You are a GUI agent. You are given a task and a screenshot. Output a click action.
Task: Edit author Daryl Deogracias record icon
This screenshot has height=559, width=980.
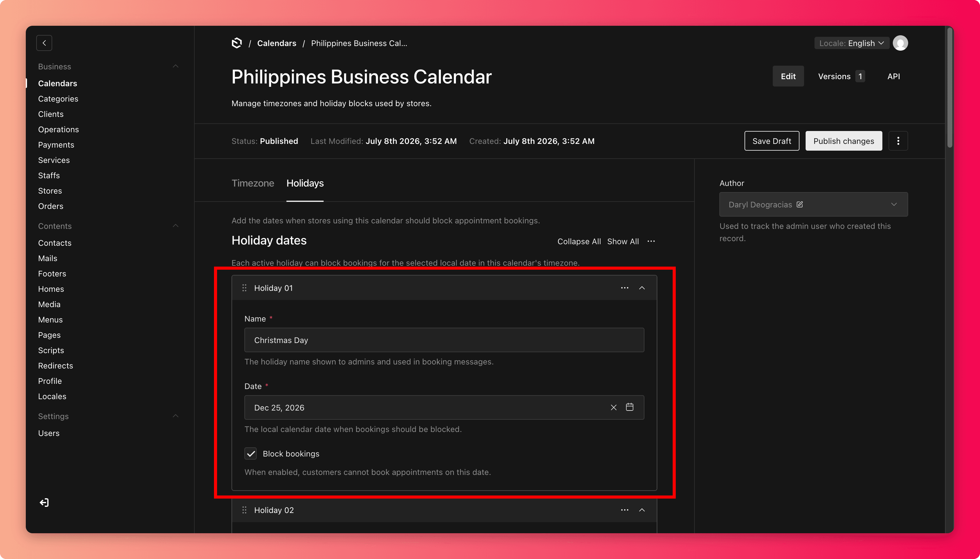coord(799,204)
